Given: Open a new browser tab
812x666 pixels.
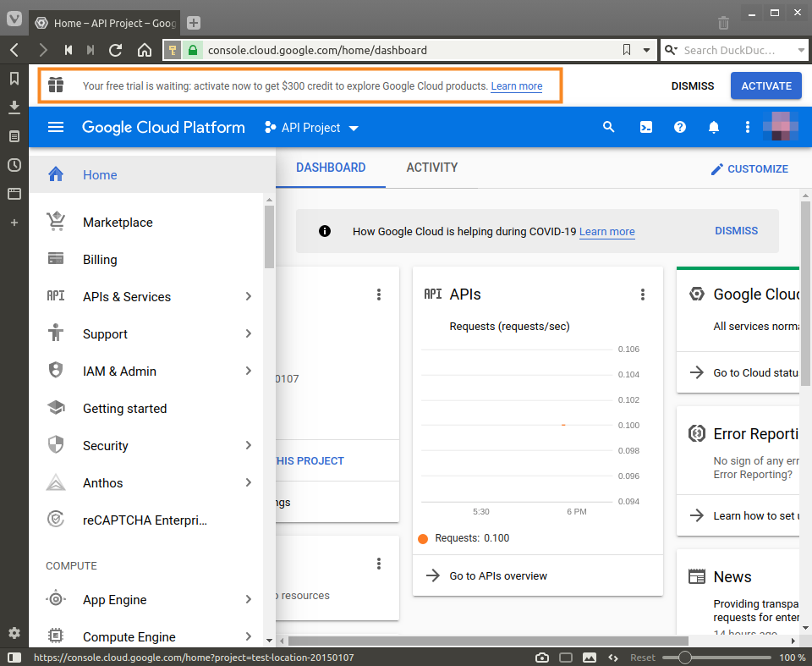Looking at the screenshot, I should point(194,23).
